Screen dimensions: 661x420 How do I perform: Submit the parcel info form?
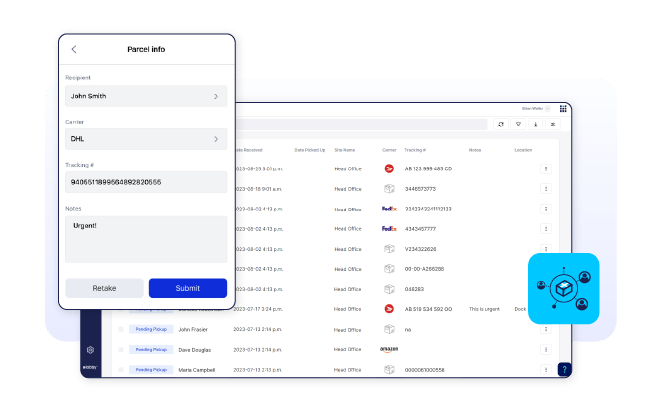click(187, 288)
